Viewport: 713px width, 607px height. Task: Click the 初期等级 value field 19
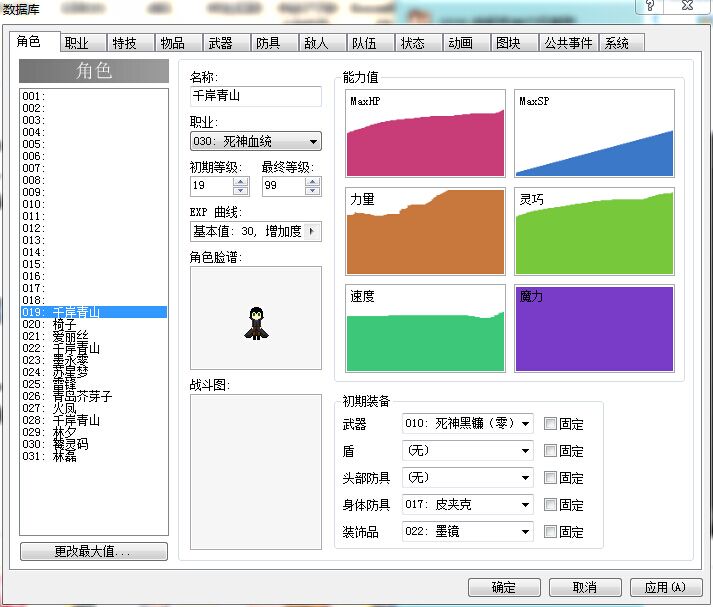[x=211, y=186]
